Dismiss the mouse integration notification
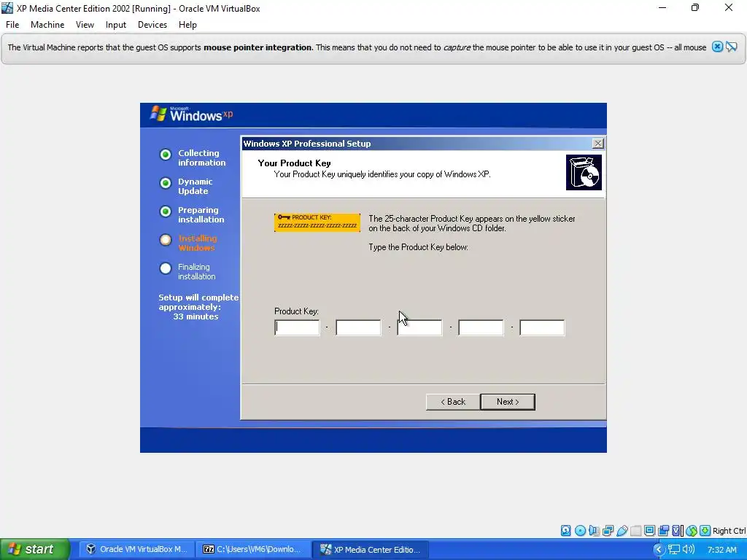 click(x=717, y=47)
